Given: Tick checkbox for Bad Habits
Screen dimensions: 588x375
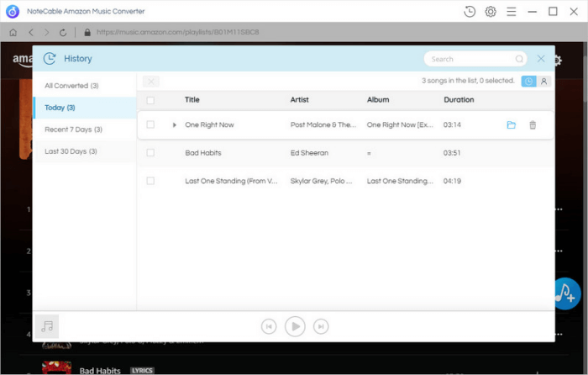Looking at the screenshot, I should (150, 152).
